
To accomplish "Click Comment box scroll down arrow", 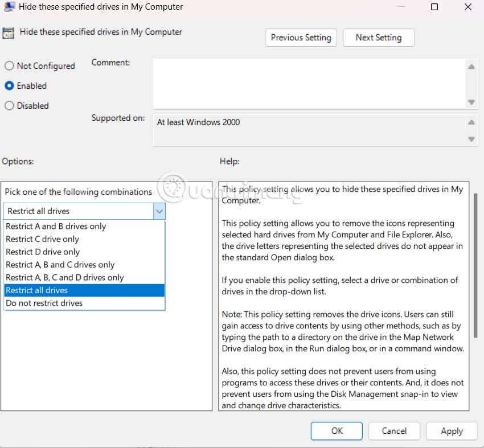I will tap(471, 102).
